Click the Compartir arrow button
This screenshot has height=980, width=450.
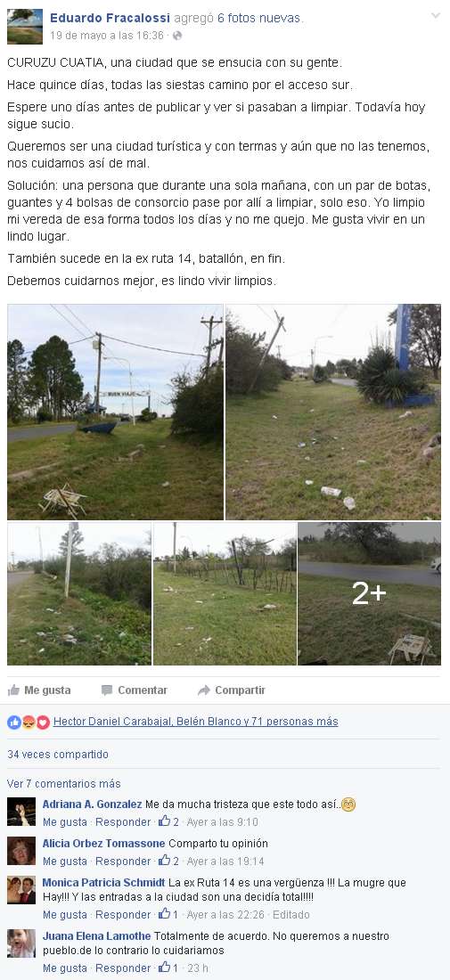coord(232,690)
